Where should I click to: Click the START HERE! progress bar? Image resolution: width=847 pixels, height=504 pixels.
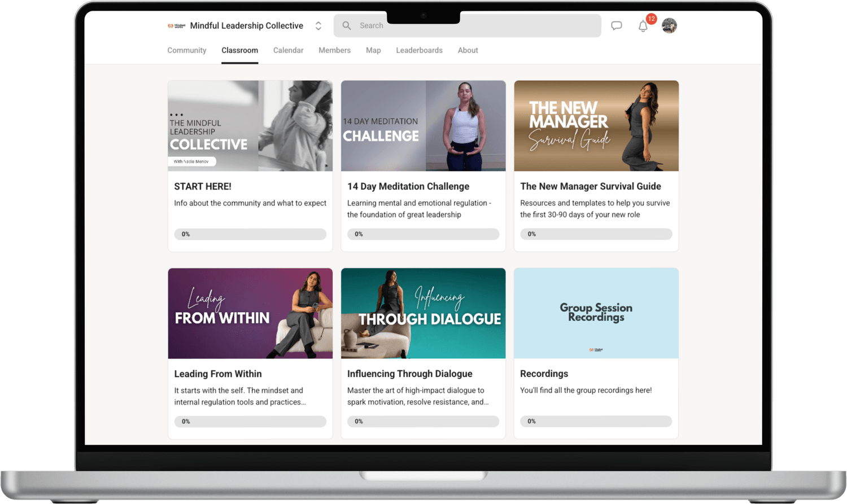250,234
